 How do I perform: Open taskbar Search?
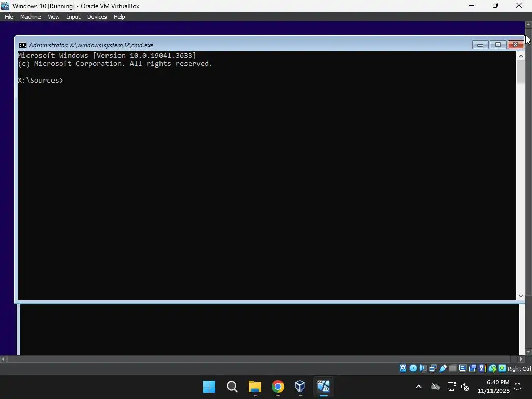tap(232, 387)
